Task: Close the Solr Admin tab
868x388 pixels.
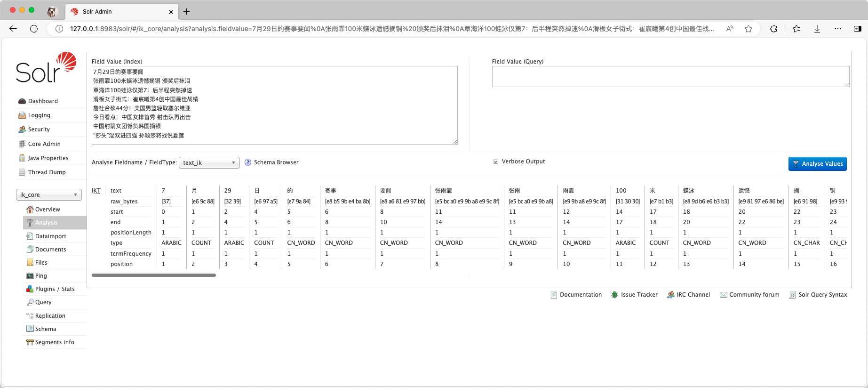Action: coord(171,12)
